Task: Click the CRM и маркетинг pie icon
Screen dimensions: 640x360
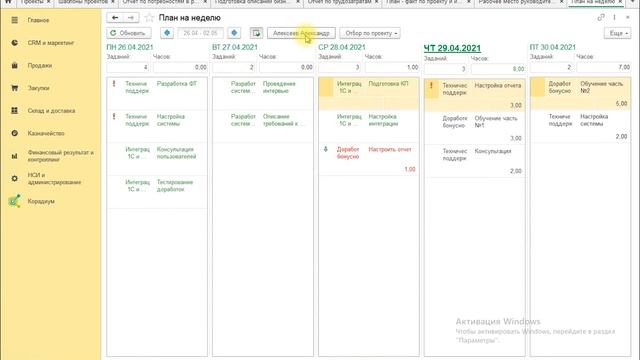Action: 15,42
